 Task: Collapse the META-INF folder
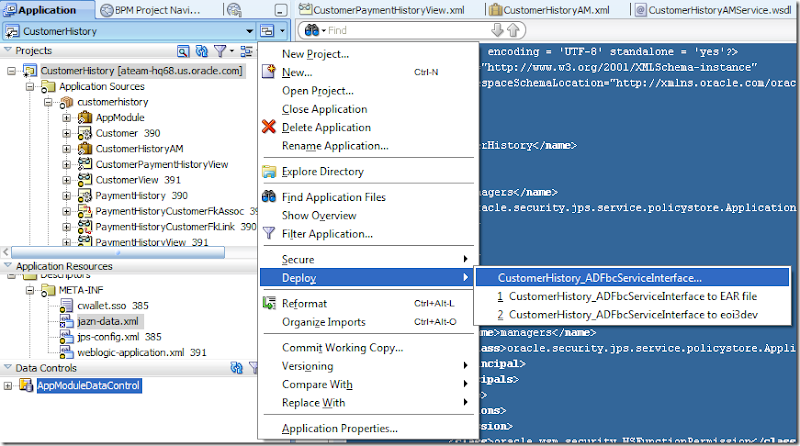30,290
